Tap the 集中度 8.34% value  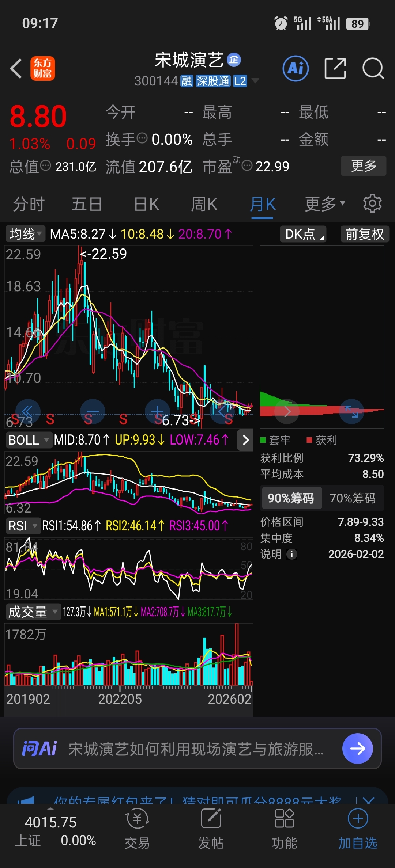tap(369, 538)
